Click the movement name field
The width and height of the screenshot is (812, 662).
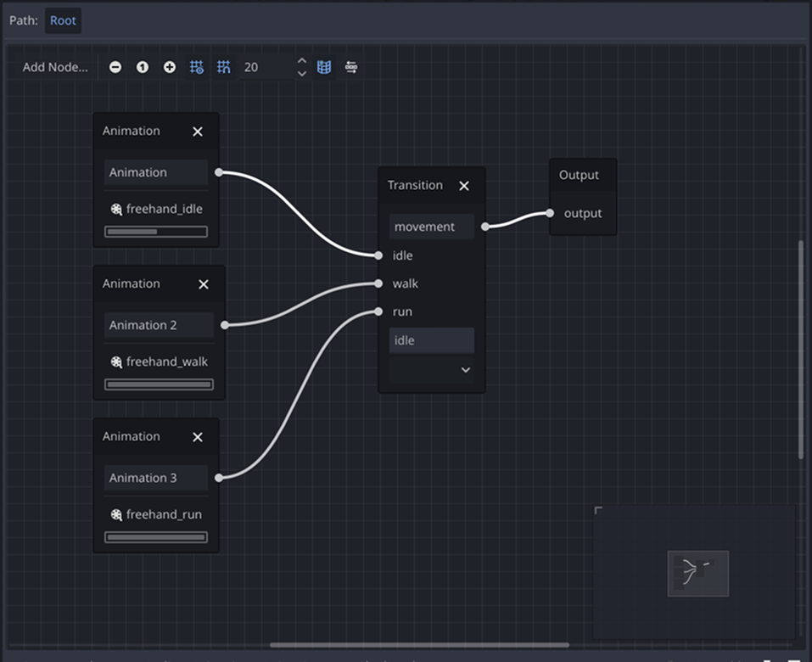coord(431,227)
